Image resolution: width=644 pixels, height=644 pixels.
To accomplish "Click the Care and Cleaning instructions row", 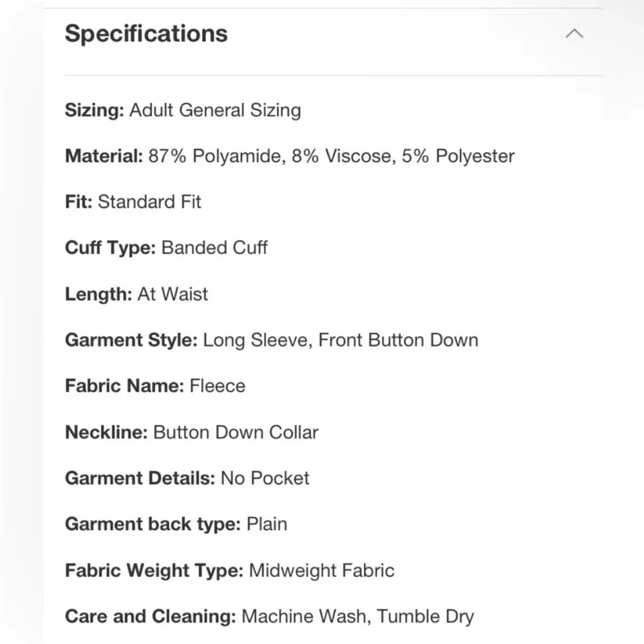I will (x=269, y=616).
